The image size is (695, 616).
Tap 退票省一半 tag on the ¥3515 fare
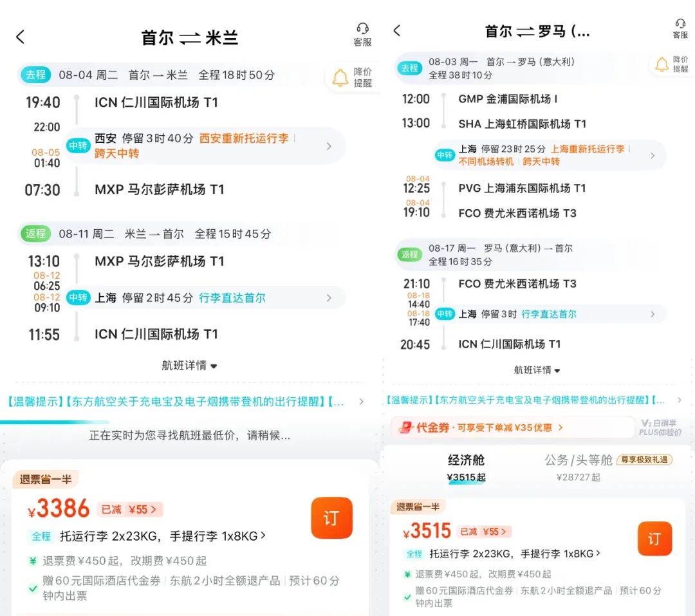coord(418,507)
